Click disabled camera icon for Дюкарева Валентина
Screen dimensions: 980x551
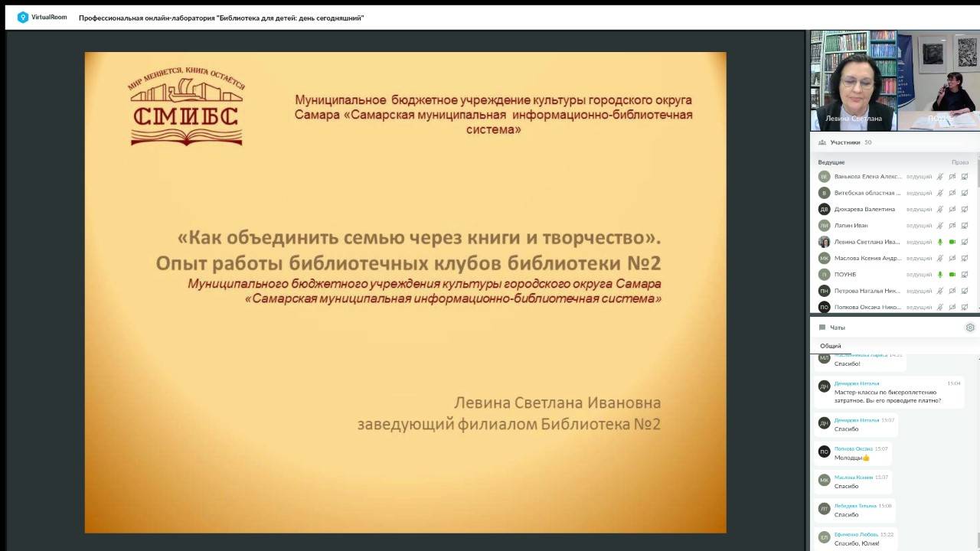[x=952, y=209]
